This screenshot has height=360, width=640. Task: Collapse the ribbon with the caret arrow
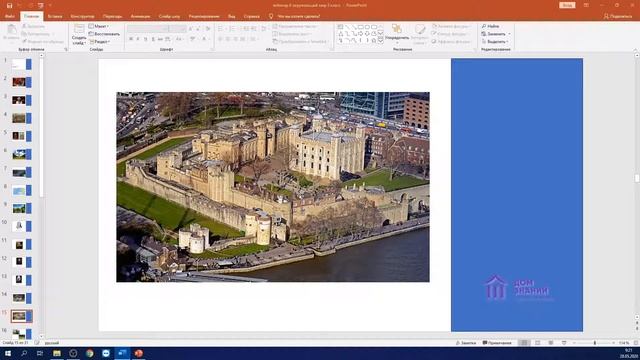pyautogui.click(x=636, y=49)
